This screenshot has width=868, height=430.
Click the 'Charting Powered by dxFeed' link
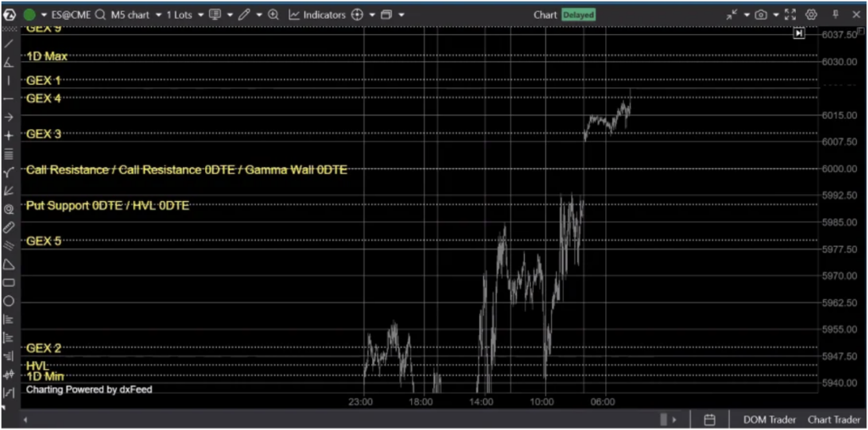[89, 389]
